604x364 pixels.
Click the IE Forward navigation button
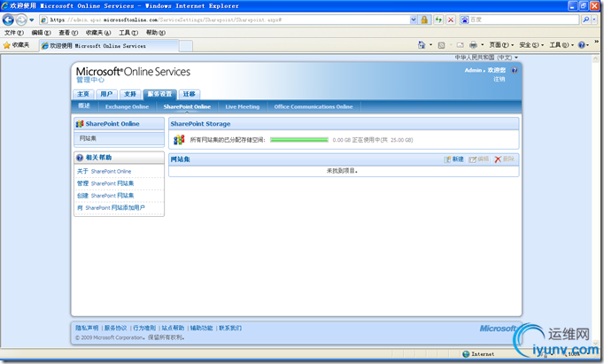coord(21,19)
